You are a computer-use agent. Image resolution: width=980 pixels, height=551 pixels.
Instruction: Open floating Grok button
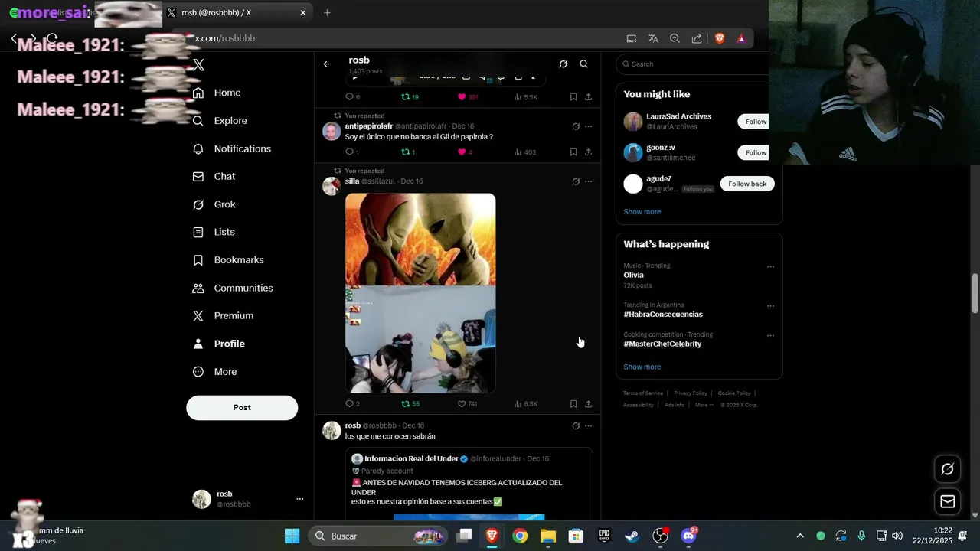click(x=947, y=469)
